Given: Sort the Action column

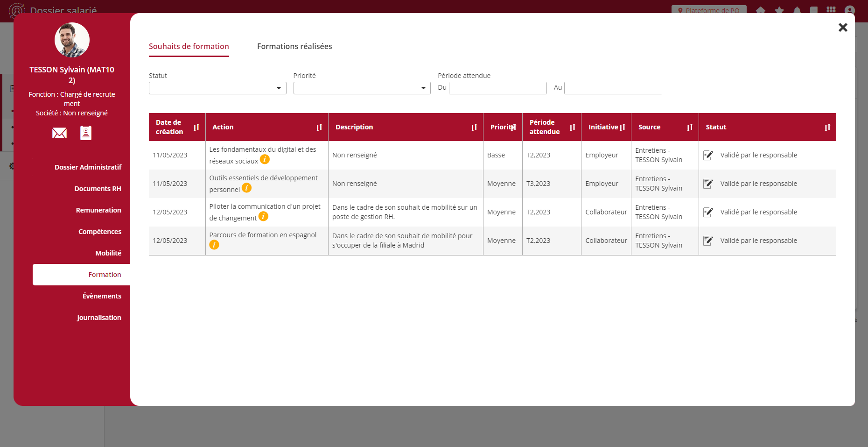Looking at the screenshot, I should [x=319, y=128].
